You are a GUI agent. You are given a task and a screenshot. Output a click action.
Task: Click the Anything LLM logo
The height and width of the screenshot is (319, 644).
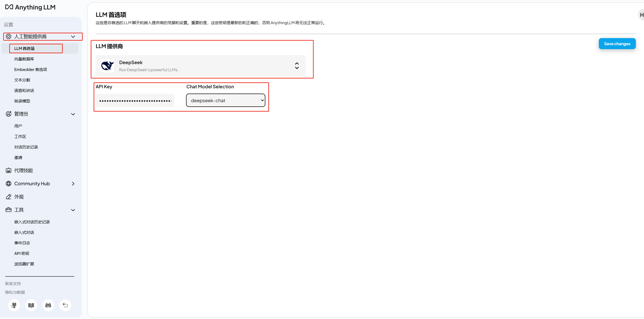30,7
